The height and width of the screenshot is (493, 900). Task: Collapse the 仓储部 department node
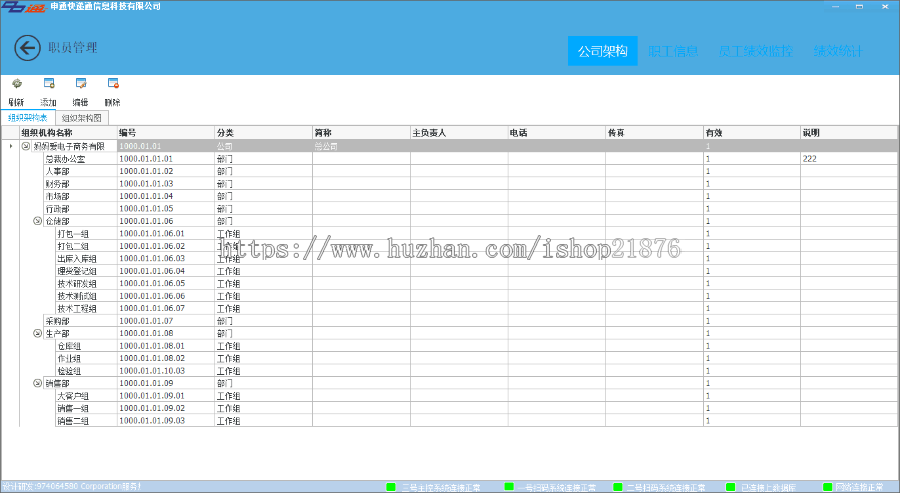pyautogui.click(x=38, y=221)
